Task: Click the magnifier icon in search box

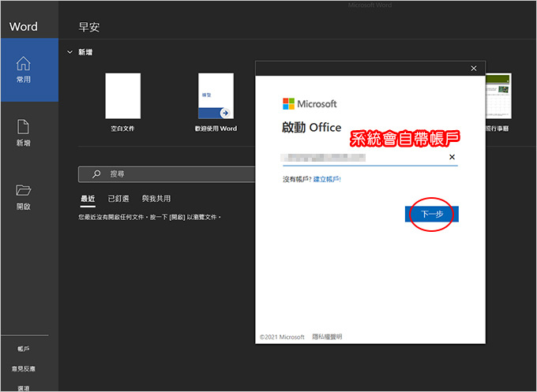Action: click(x=96, y=174)
